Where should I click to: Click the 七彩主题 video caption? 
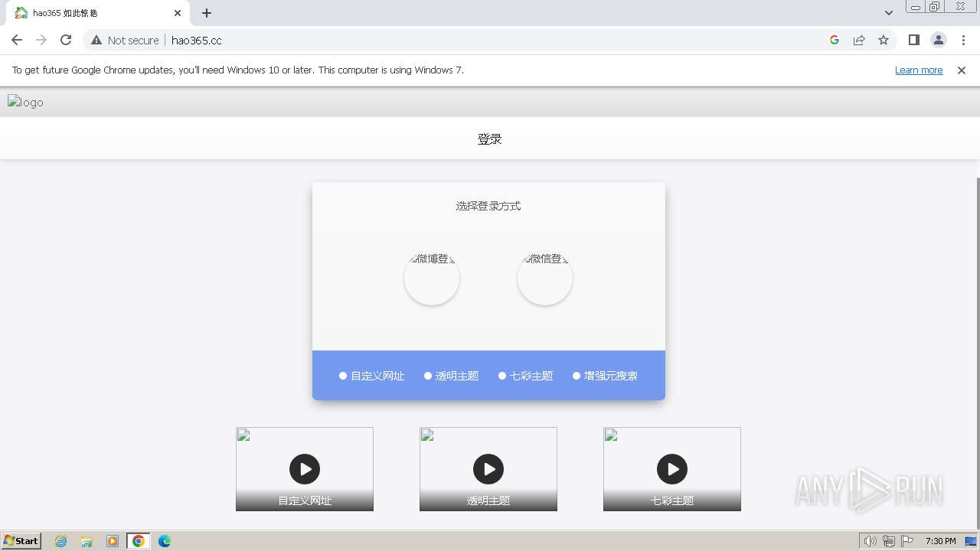(x=672, y=500)
